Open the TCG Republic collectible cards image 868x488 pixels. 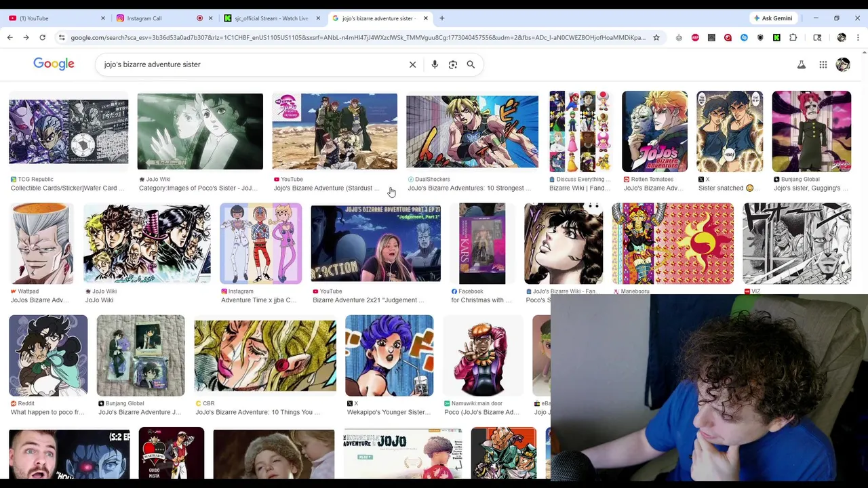[68, 131]
